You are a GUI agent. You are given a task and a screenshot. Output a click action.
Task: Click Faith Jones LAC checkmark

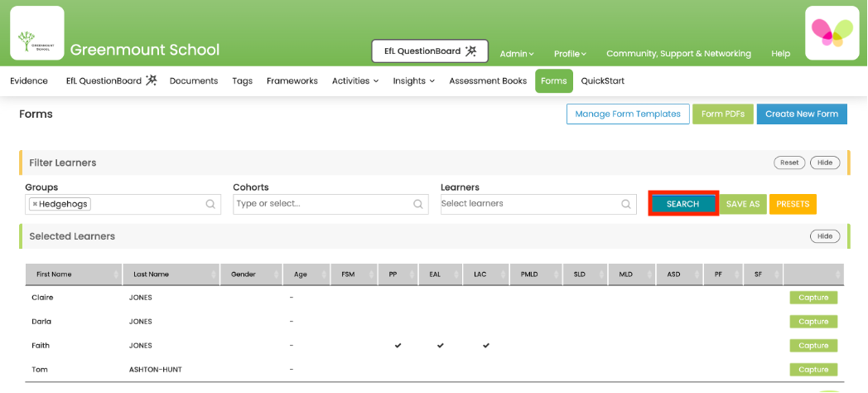485,346
